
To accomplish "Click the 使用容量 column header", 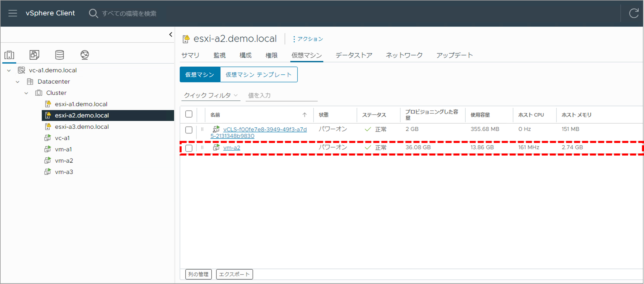I will click(480, 115).
